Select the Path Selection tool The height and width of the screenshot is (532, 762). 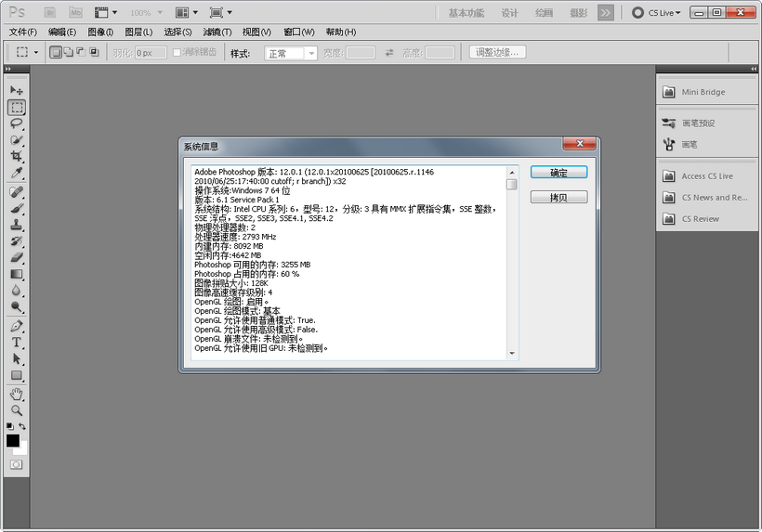click(16, 359)
